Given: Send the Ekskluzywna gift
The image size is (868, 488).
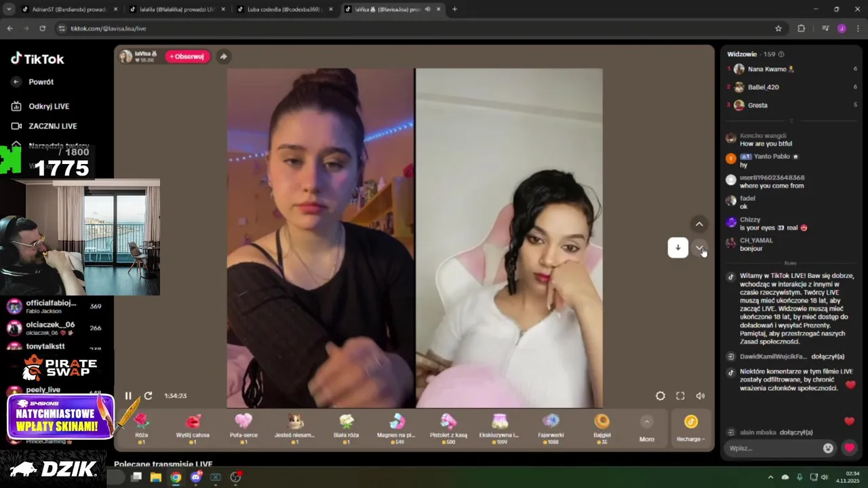Looking at the screenshot, I should pos(499,428).
